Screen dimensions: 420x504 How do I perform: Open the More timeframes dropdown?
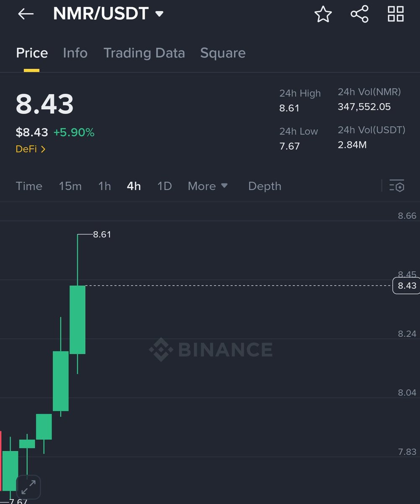[208, 186]
